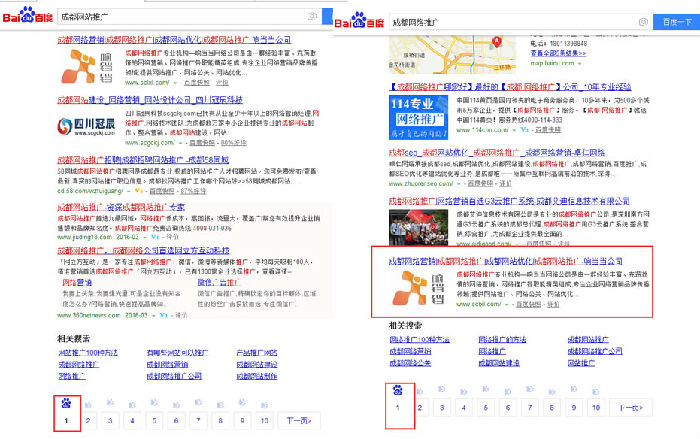Screen dimensions: 700x439
Task: Open related search 成都网络公关, right page
Action: (x=410, y=363)
